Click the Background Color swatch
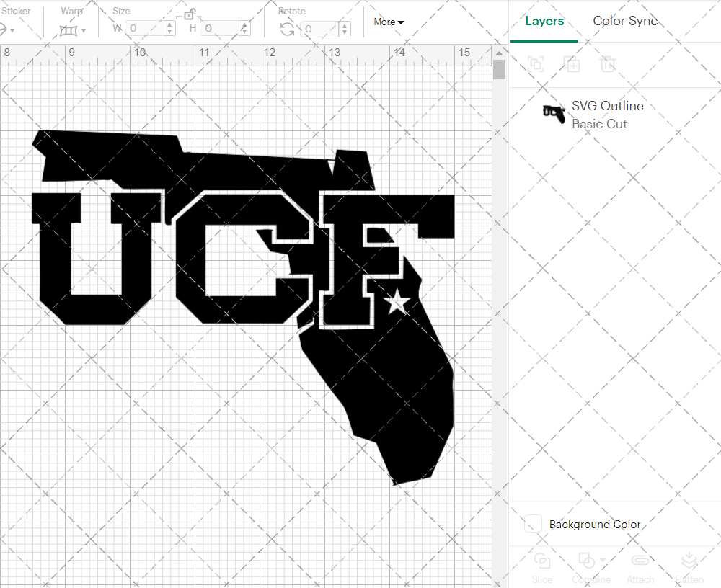This screenshot has height=588, width=721. point(531,525)
